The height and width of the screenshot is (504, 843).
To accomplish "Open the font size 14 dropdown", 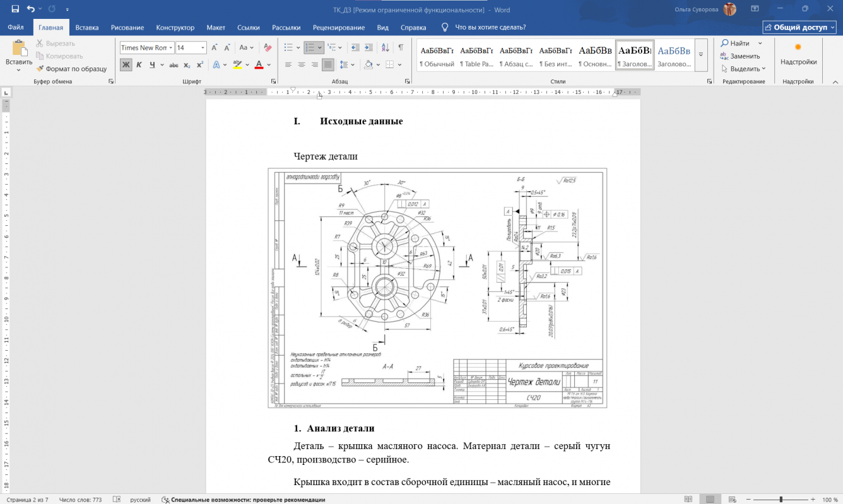I will (x=203, y=48).
